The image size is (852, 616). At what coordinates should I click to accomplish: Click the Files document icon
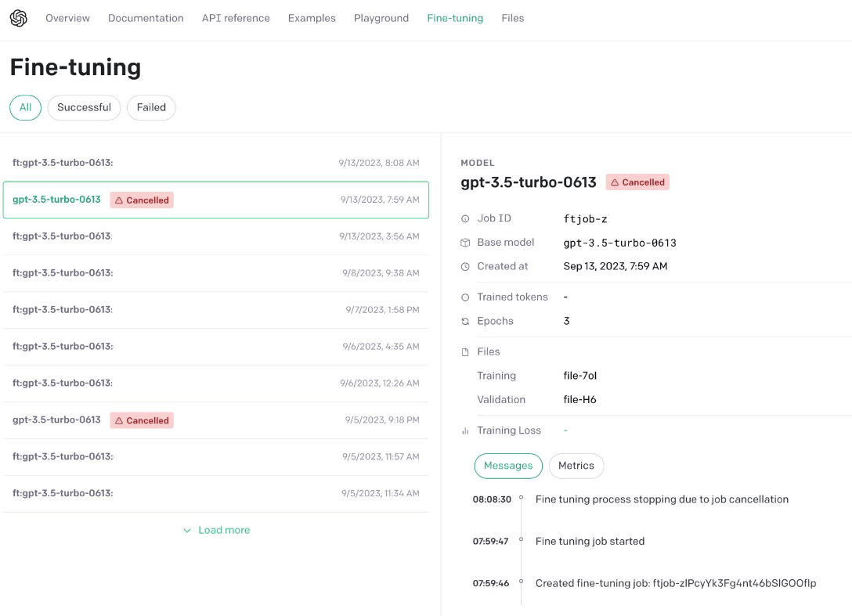coord(465,352)
